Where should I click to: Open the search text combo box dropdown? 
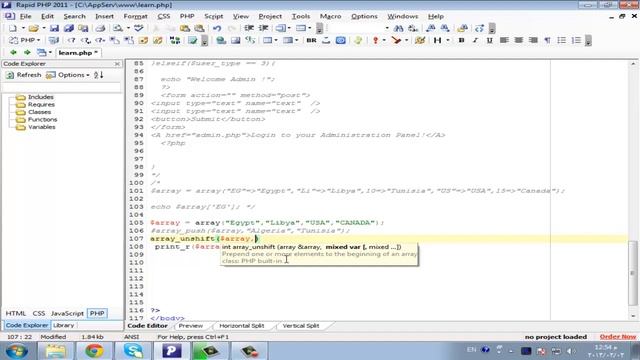tap(387, 28)
